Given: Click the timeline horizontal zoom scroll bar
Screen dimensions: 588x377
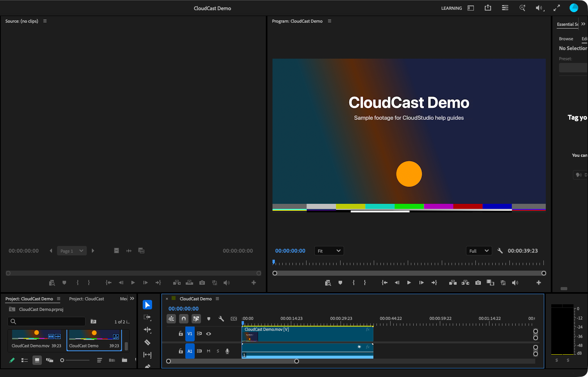Looking at the screenshot, I should (x=233, y=361).
